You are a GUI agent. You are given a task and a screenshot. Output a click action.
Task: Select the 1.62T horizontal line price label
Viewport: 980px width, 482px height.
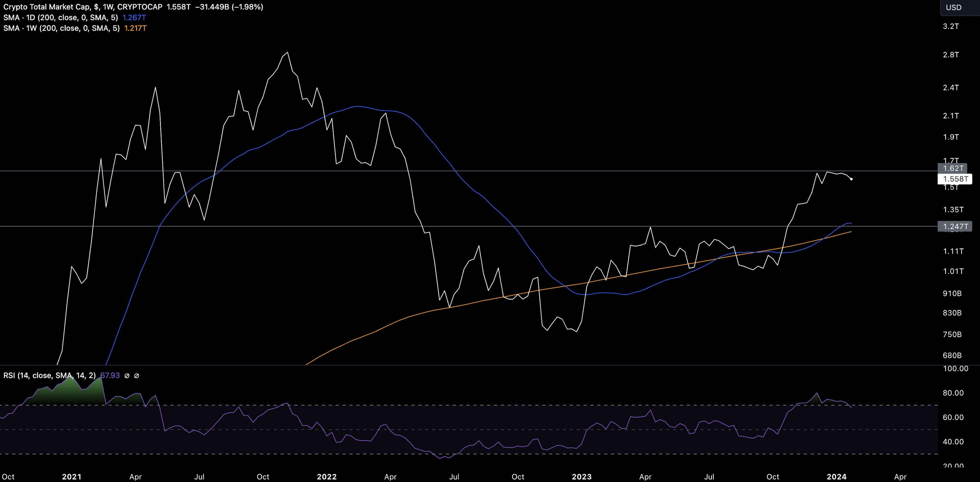pos(953,168)
